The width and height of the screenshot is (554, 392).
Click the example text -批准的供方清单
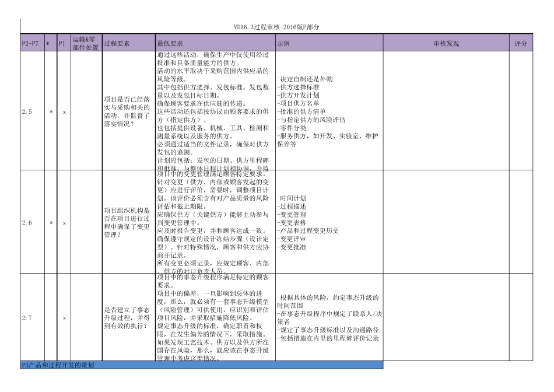(301, 111)
